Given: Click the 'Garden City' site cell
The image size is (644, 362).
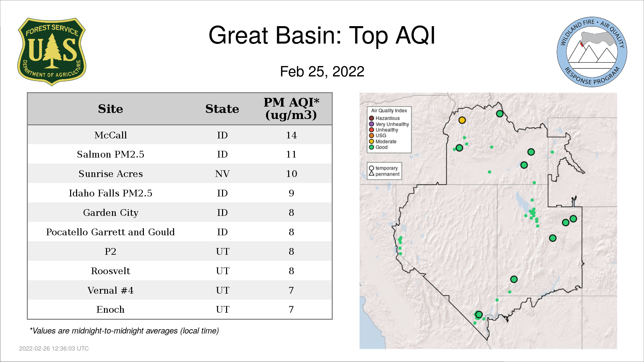Looking at the screenshot, I should pos(110,213).
